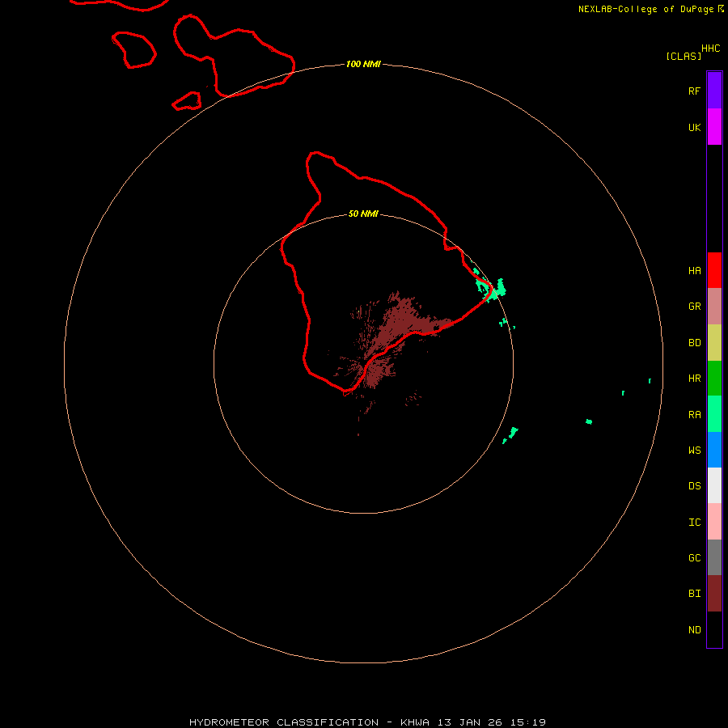The height and width of the screenshot is (728, 728).
Task: Select the GC gray legend swatch
Action: click(x=714, y=557)
